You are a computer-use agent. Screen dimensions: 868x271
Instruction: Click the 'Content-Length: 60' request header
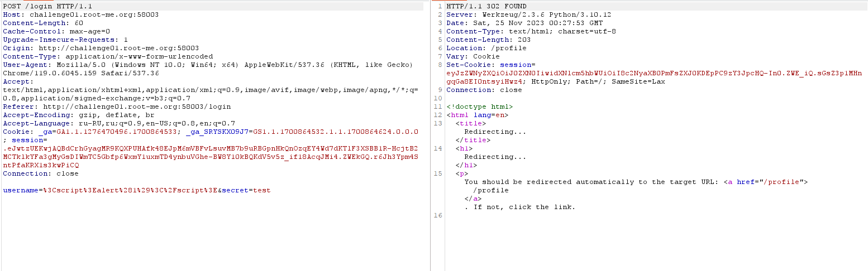[x=42, y=23]
